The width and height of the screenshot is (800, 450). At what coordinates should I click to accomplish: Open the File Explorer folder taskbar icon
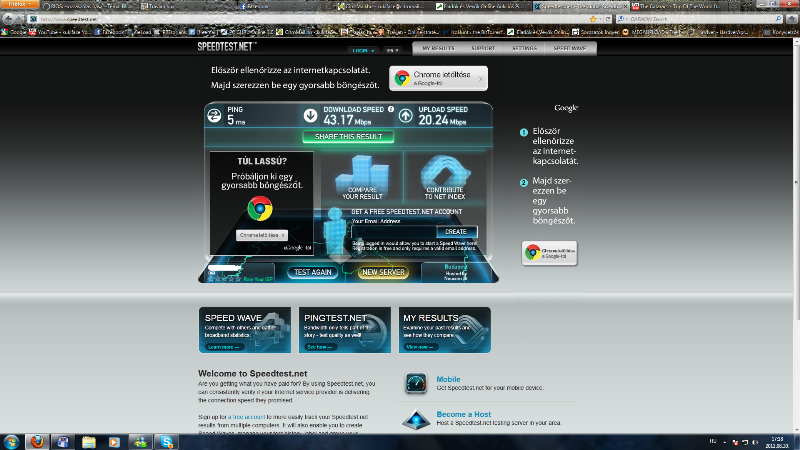tap(89, 442)
